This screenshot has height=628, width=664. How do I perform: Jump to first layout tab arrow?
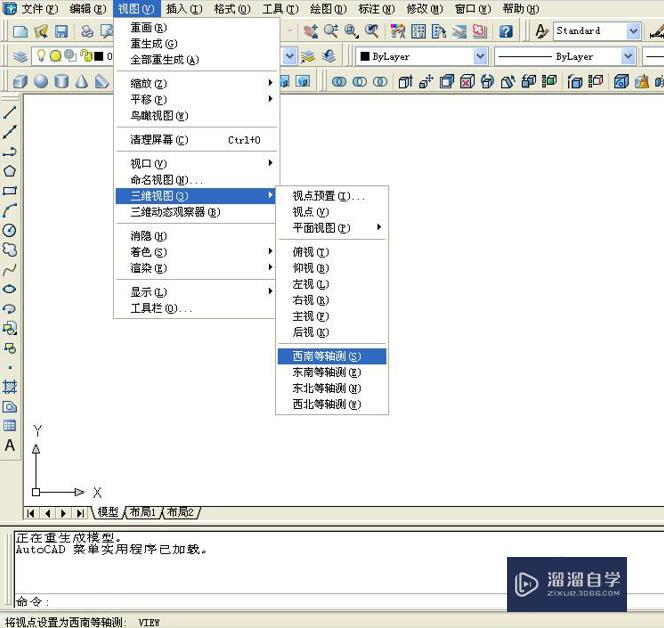pyautogui.click(x=30, y=513)
